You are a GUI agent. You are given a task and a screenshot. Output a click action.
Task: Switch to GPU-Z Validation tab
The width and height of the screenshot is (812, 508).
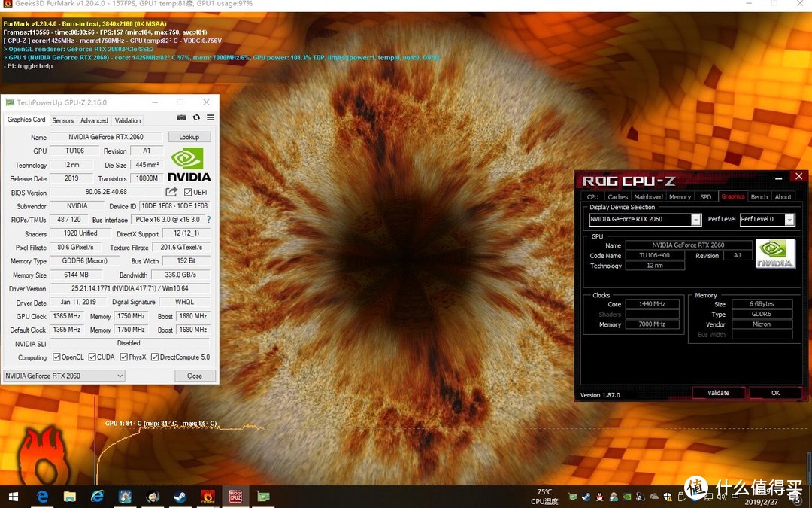[x=128, y=120]
